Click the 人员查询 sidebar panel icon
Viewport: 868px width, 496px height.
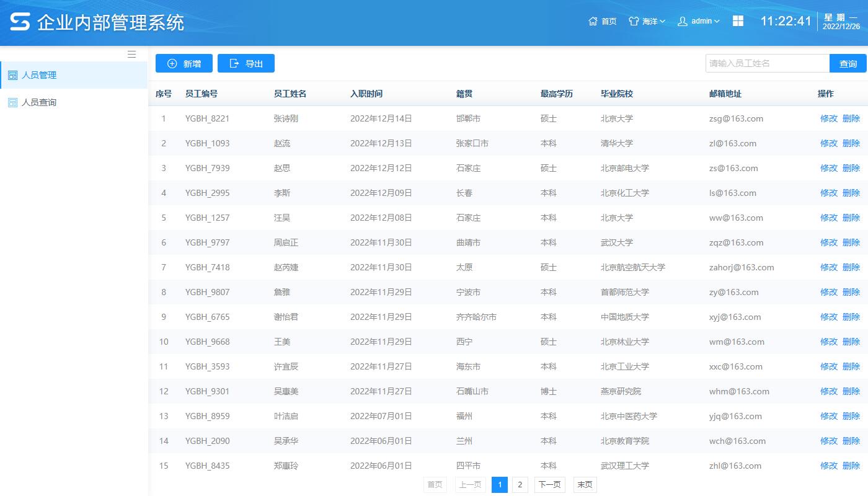click(12, 102)
